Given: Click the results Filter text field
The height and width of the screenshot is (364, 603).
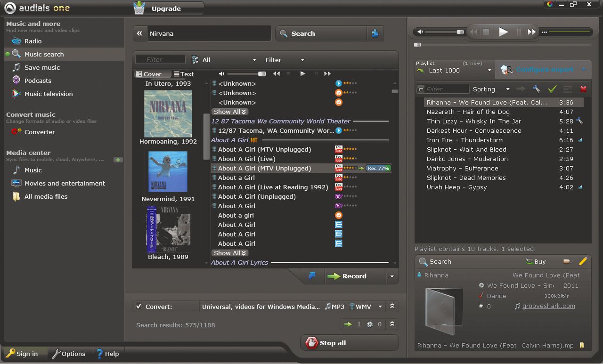Looking at the screenshot, I should click(x=160, y=60).
